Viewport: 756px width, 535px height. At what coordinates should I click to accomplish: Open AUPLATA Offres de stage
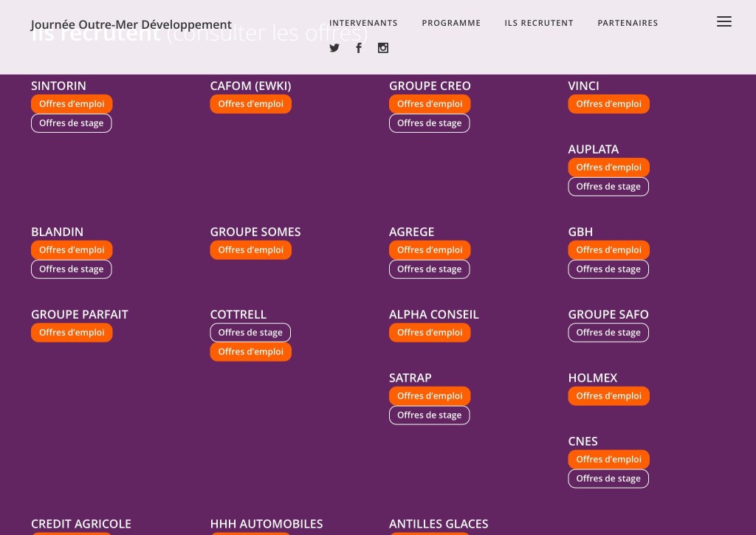(x=608, y=187)
